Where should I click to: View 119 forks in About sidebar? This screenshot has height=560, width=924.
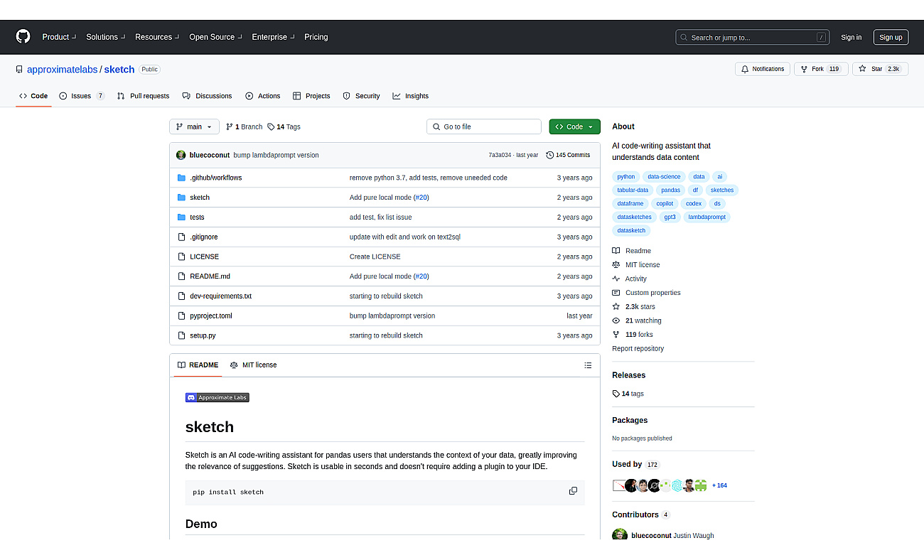pyautogui.click(x=633, y=335)
